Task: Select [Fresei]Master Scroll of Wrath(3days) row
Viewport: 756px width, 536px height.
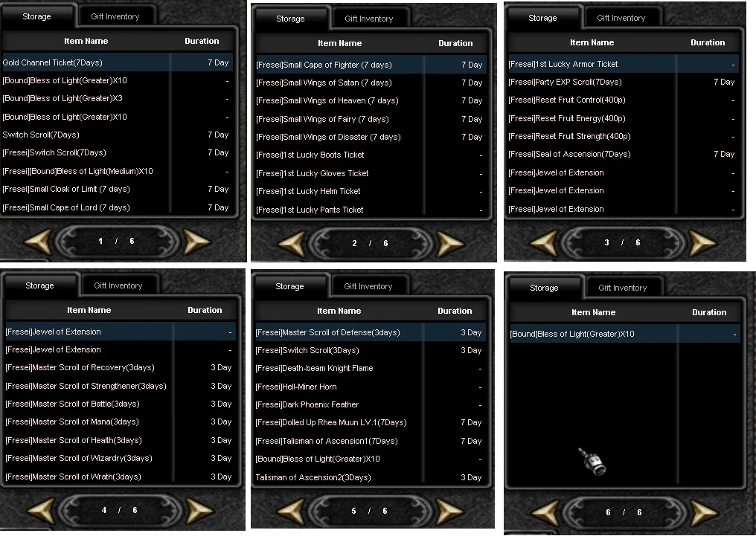Action: pos(121,477)
